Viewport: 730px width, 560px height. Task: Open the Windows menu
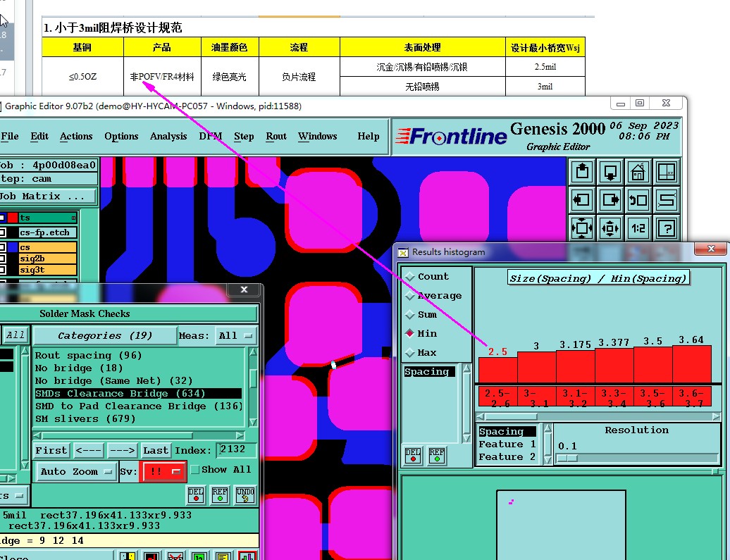tap(318, 137)
